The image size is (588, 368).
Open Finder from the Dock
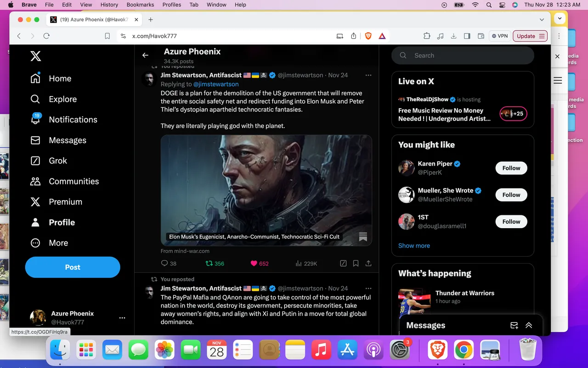[x=60, y=350]
